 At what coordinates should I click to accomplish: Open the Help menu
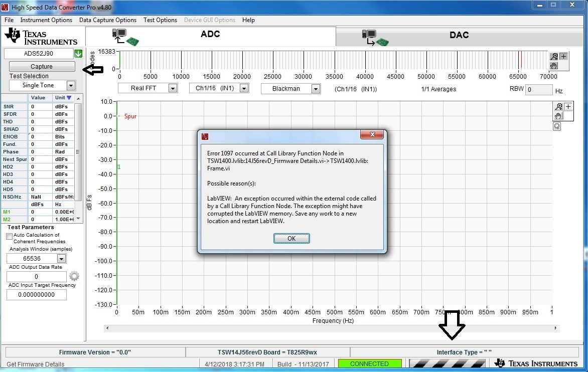248,20
